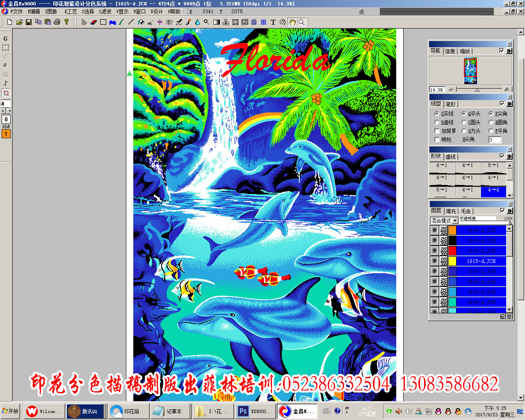Select the D虚线 dashed line radio button

pos(437,122)
